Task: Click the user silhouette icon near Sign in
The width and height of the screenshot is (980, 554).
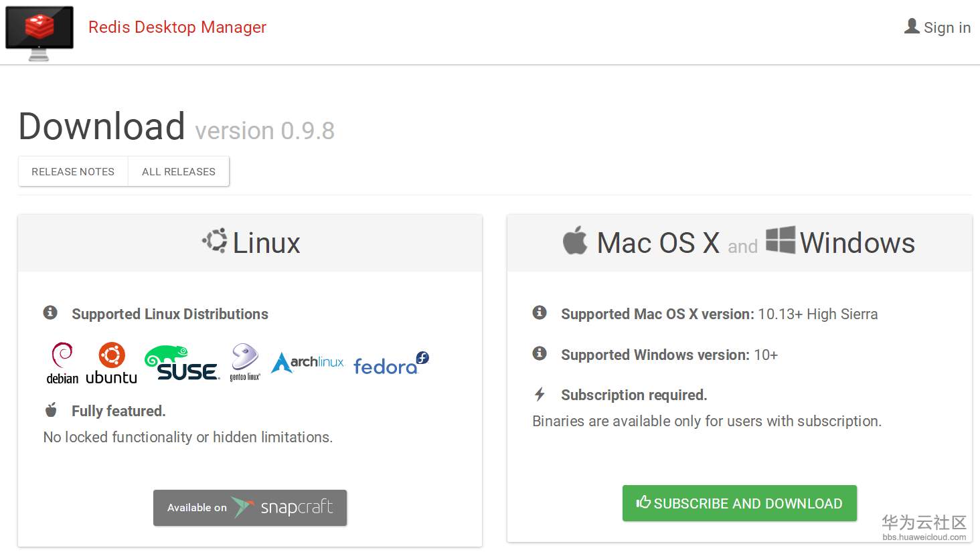Action: 912,26
